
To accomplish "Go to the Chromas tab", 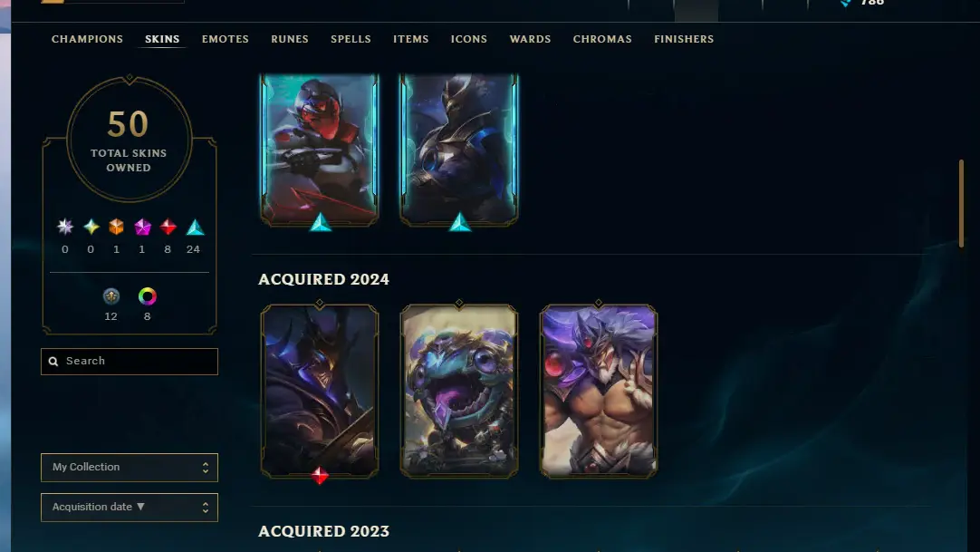I will (x=602, y=39).
